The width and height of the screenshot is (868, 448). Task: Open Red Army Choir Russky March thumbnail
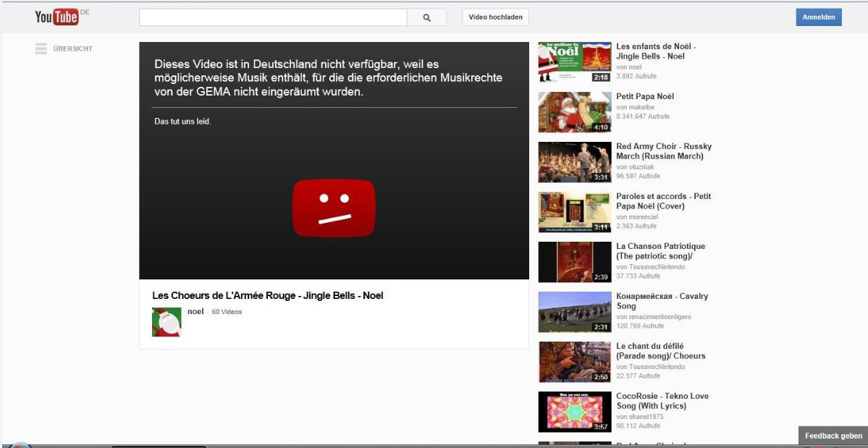[x=575, y=162]
